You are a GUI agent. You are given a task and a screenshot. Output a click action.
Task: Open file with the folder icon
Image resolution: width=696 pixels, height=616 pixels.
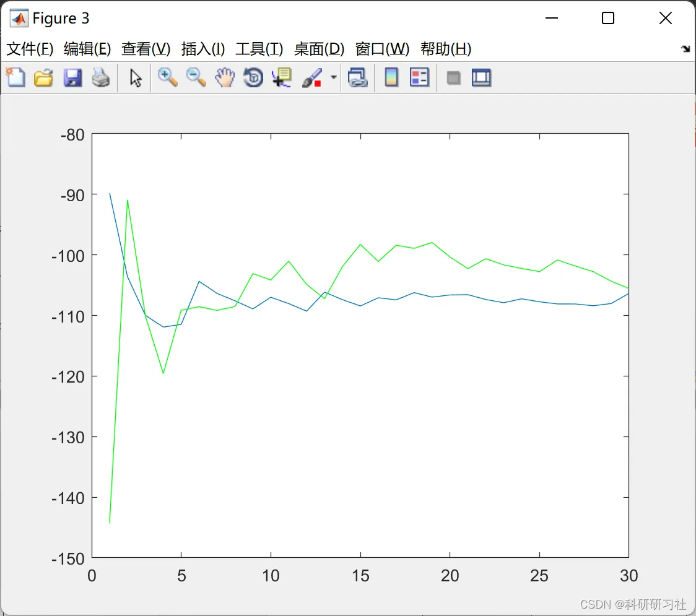[43, 77]
